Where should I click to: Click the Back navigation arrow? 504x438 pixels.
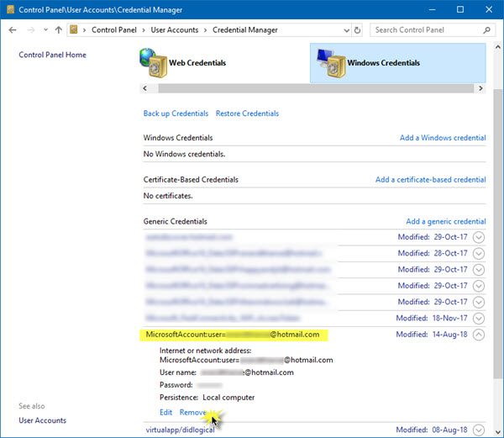pyautogui.click(x=13, y=30)
